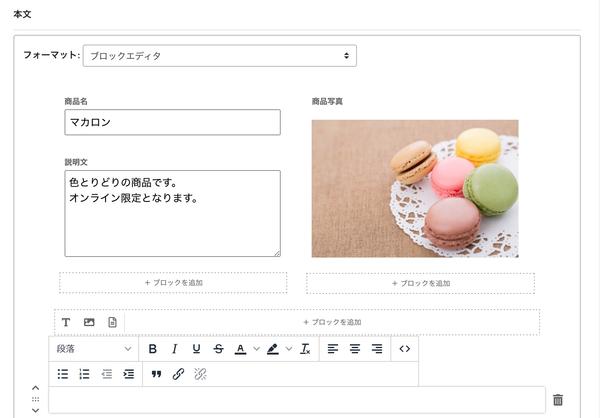Add a block under the 商品名 column

tap(173, 283)
